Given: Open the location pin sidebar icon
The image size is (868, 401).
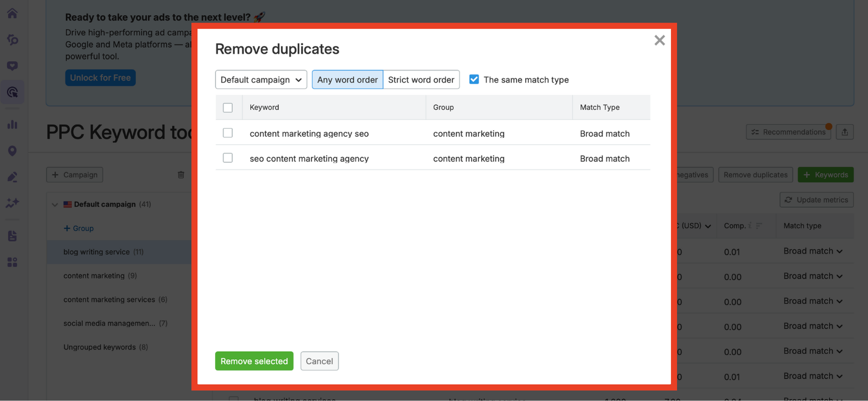Looking at the screenshot, I should 12,151.
